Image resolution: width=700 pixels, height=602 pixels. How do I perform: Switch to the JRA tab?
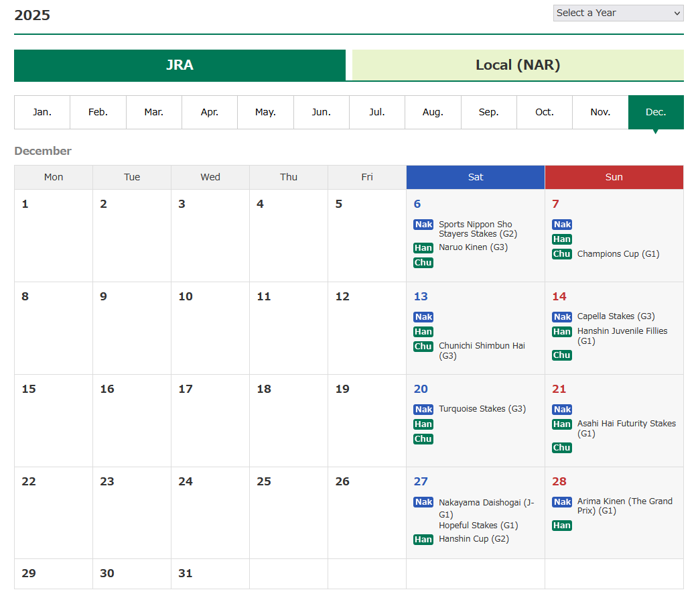point(180,65)
